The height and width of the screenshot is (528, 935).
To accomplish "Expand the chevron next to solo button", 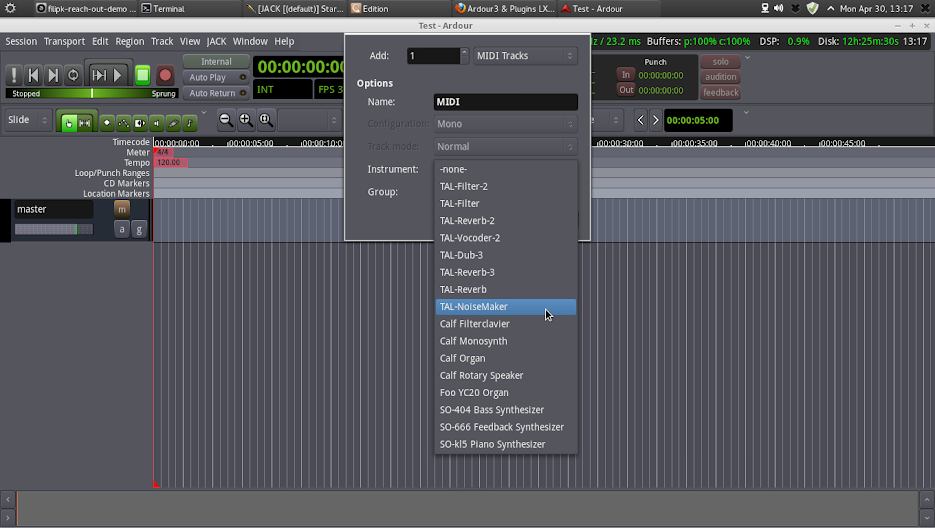I will (x=747, y=58).
